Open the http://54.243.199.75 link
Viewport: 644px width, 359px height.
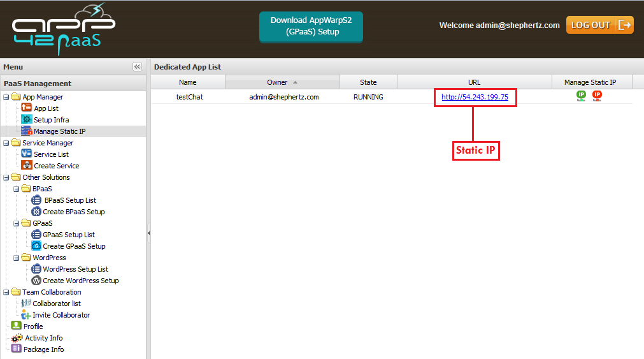point(475,97)
